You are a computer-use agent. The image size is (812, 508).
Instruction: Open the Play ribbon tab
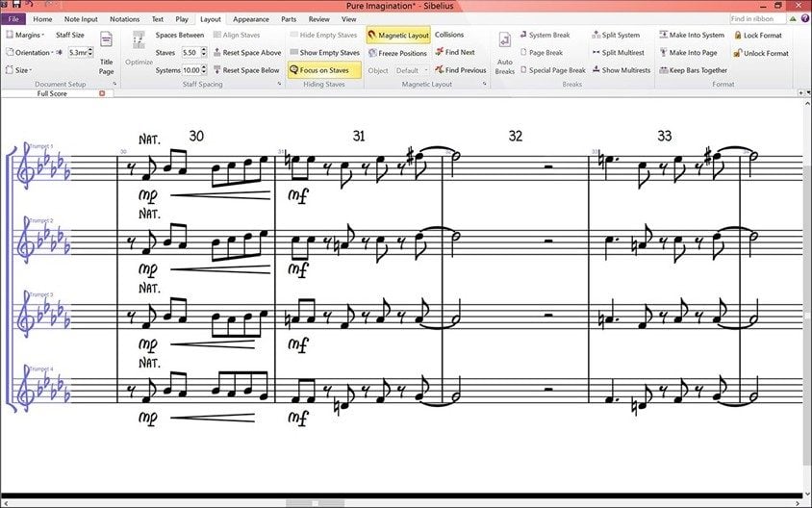tap(182, 19)
